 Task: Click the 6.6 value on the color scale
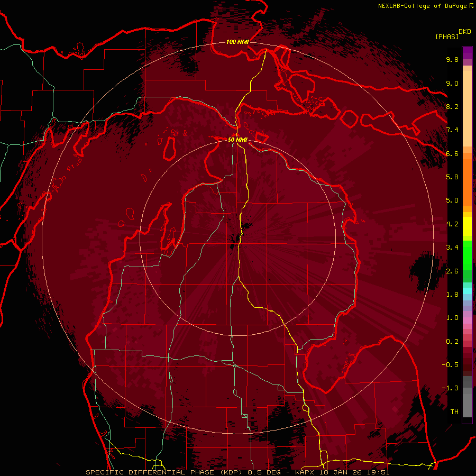[452, 153]
